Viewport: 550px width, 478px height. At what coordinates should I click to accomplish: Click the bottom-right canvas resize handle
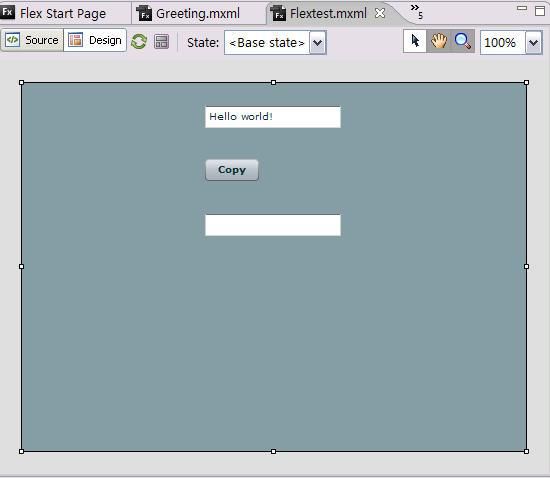(526, 451)
